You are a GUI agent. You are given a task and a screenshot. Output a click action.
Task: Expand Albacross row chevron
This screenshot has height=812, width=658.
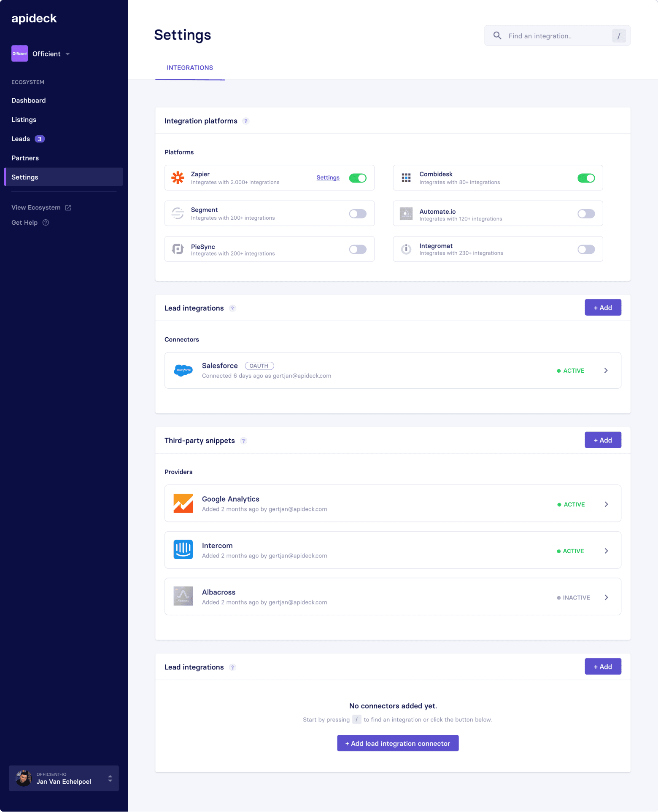click(x=607, y=597)
